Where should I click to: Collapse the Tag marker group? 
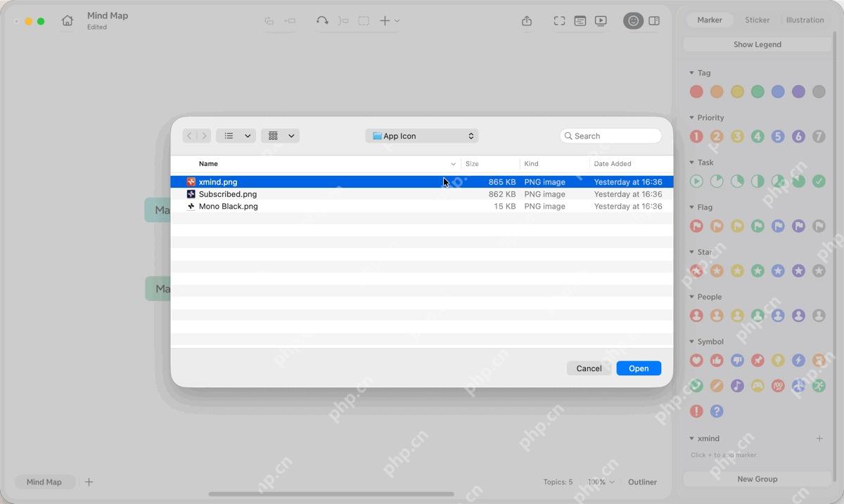pos(691,73)
